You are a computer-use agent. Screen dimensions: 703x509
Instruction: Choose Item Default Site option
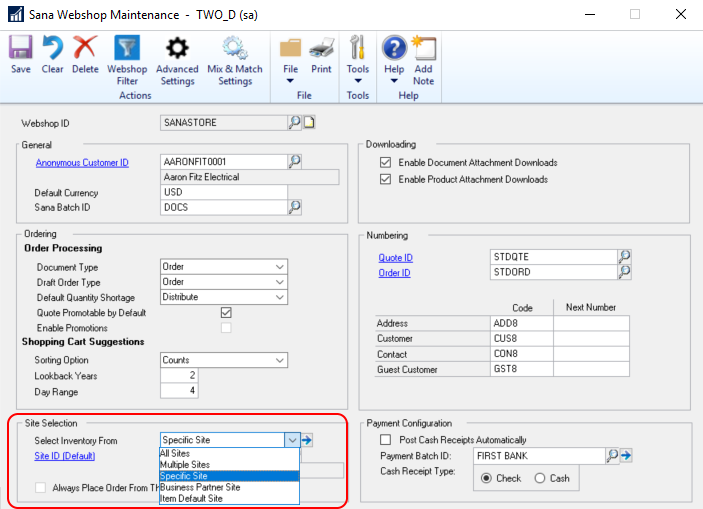229,498
